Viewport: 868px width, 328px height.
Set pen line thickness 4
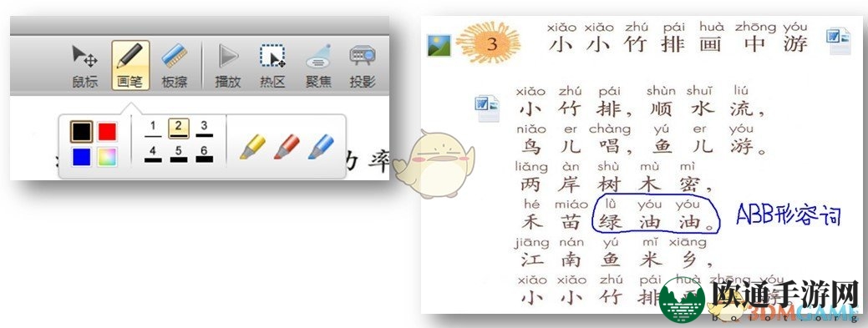point(154,154)
